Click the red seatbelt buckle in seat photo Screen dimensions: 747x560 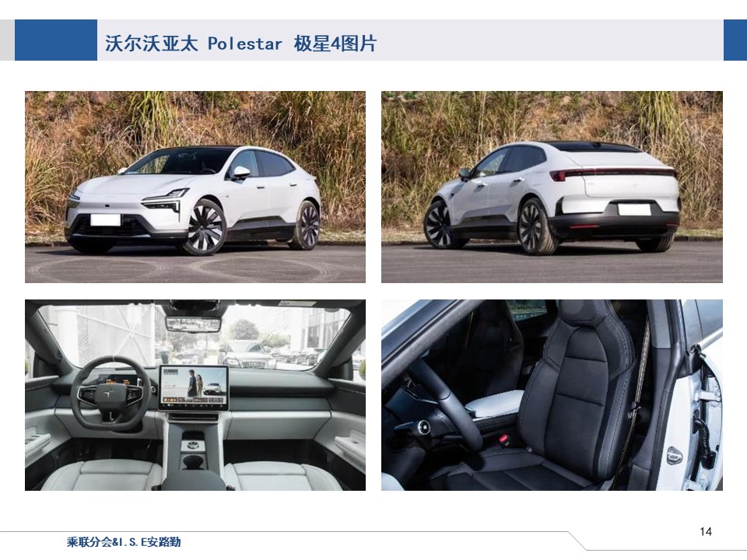tap(503, 438)
